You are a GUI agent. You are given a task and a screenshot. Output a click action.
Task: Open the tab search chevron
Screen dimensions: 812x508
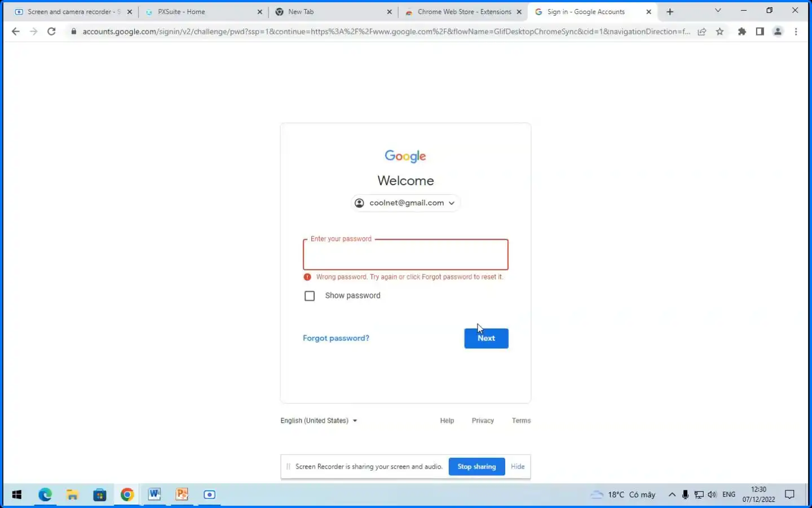tap(718, 11)
